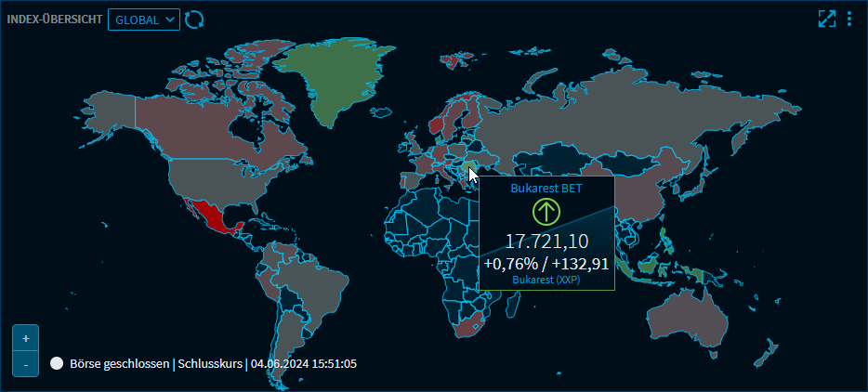Image resolution: width=868 pixels, height=392 pixels.
Task: Zoom out of the map with minus button
Action: pos(26,364)
